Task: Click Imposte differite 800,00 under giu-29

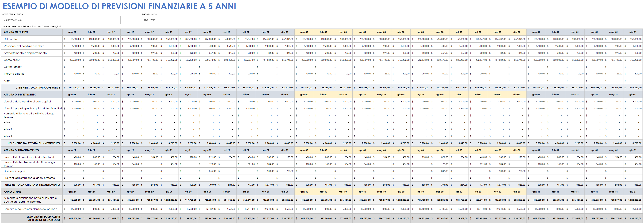Action: [169, 74]
